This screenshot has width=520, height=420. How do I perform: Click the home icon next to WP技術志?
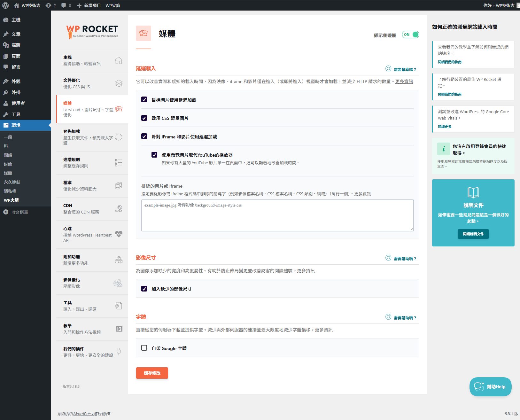[17, 5]
